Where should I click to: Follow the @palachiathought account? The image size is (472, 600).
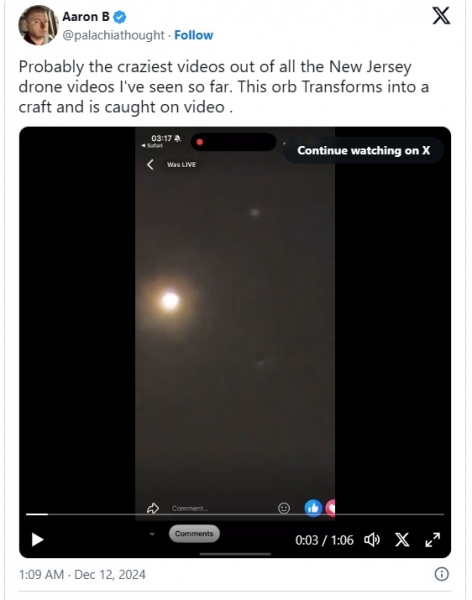pos(194,35)
